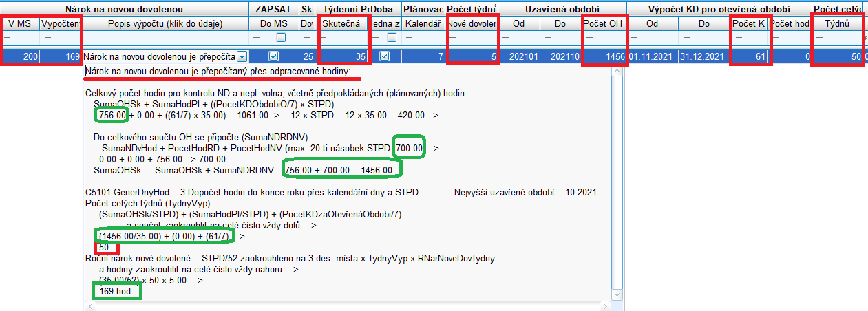Screen dimensions: 868x311
Task: Sort by the Týdnů column header
Action: click(836, 24)
